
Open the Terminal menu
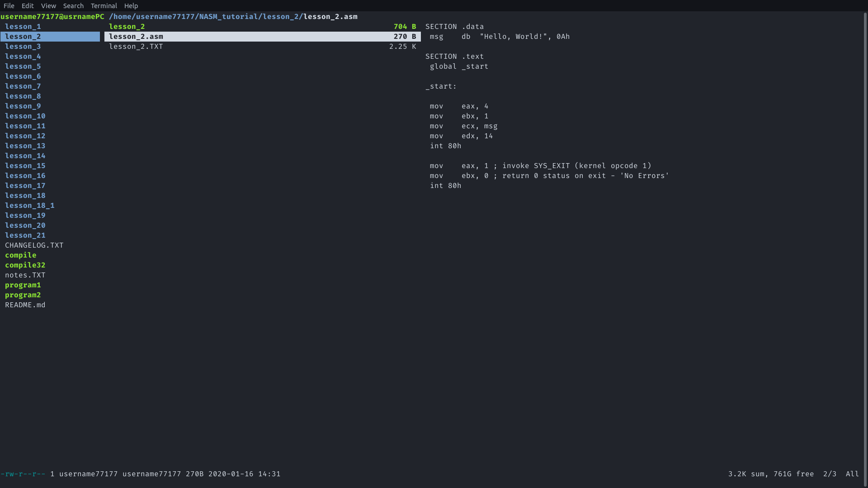click(x=104, y=6)
